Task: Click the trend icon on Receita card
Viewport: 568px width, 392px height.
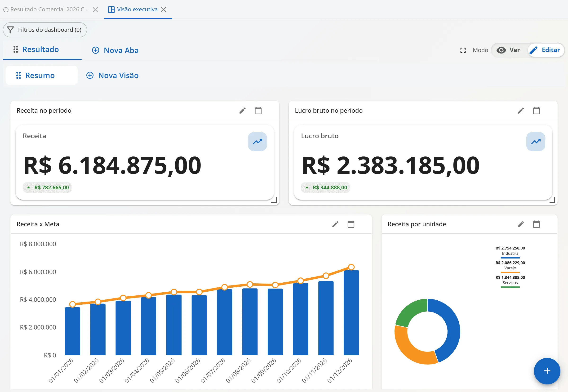Action: [257, 142]
